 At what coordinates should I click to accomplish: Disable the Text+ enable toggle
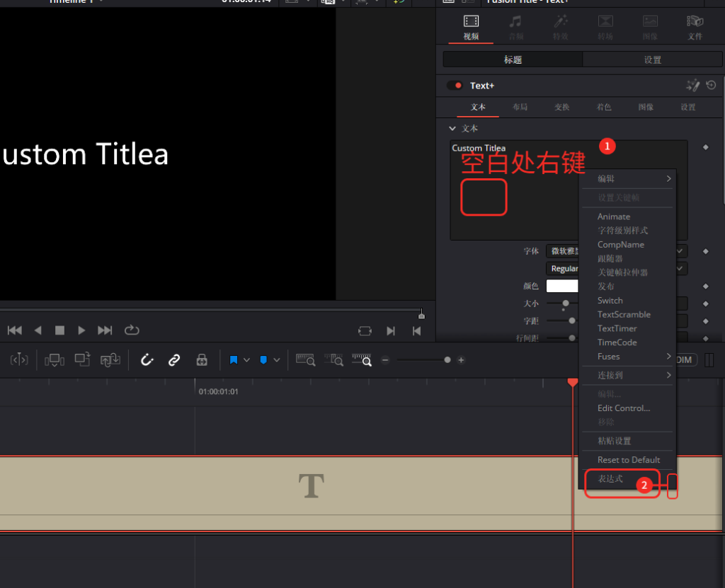click(x=455, y=86)
